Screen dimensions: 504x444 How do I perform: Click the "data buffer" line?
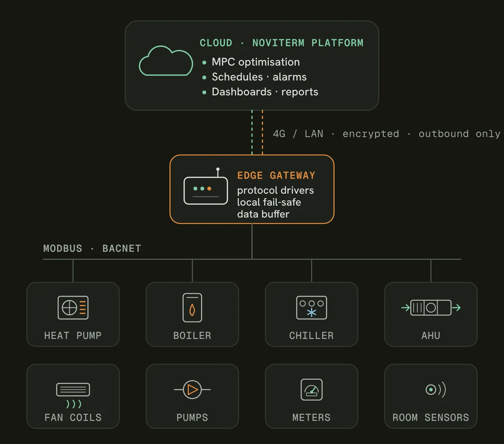pos(263,214)
